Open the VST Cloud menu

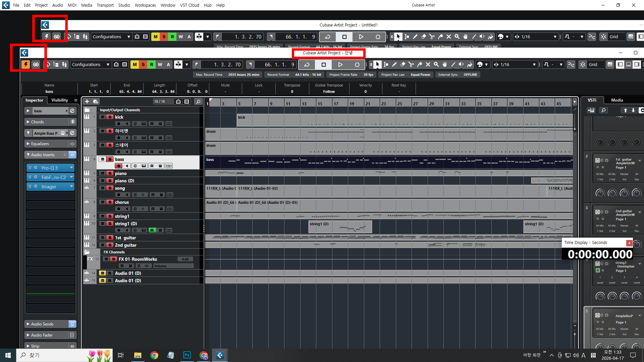[190, 5]
